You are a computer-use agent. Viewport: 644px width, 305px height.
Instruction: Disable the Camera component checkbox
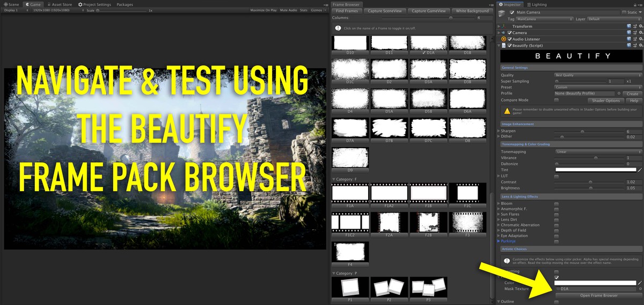[510, 33]
